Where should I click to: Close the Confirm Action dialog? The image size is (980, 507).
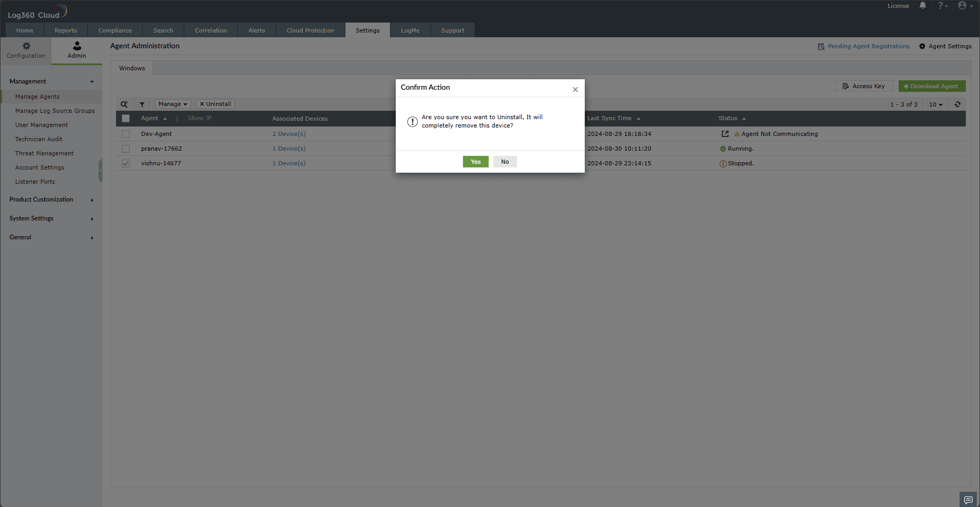coord(575,89)
